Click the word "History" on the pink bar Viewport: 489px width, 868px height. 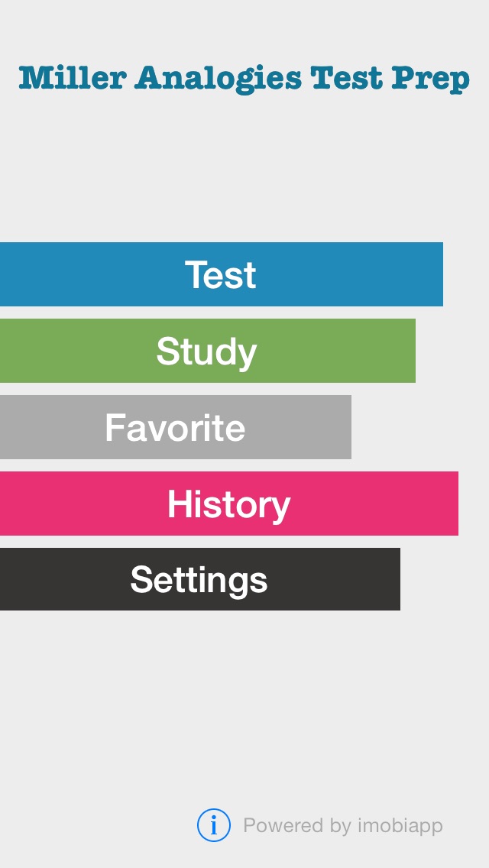[x=228, y=505]
